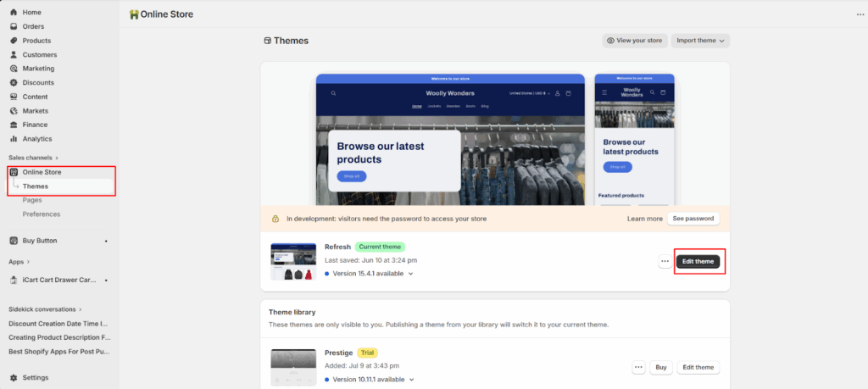The height and width of the screenshot is (389, 868).
Task: Click the View your store button
Action: pos(634,41)
